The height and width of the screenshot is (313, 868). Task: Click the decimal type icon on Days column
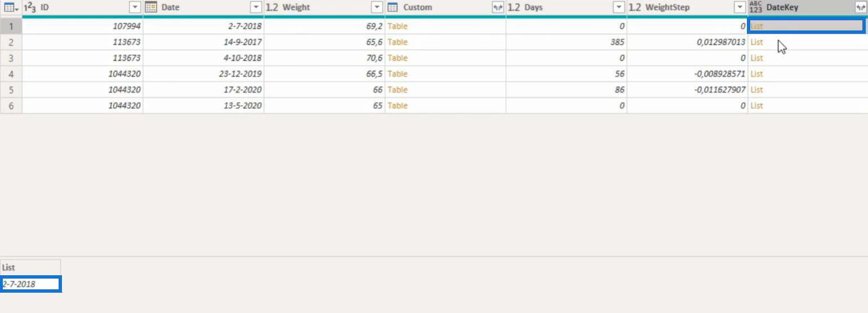[x=514, y=7]
